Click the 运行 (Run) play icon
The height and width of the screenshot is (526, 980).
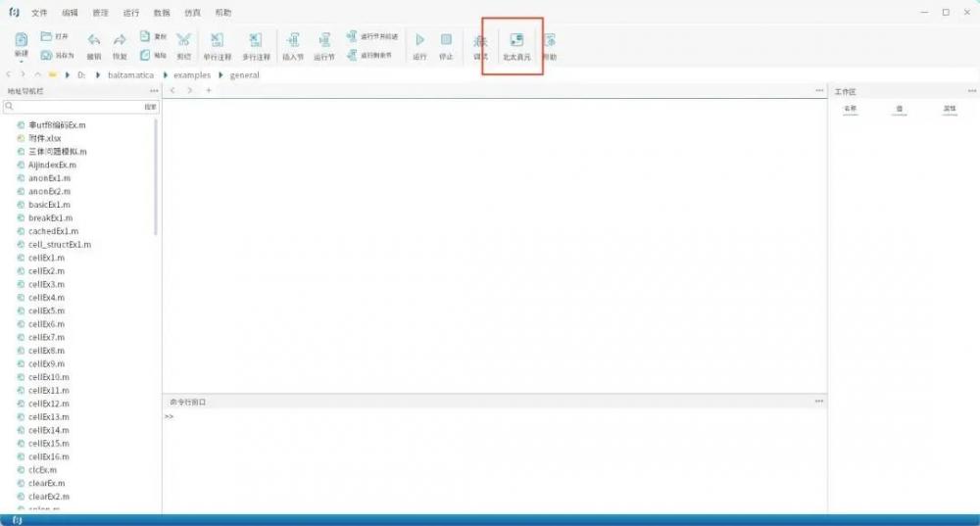point(419,40)
